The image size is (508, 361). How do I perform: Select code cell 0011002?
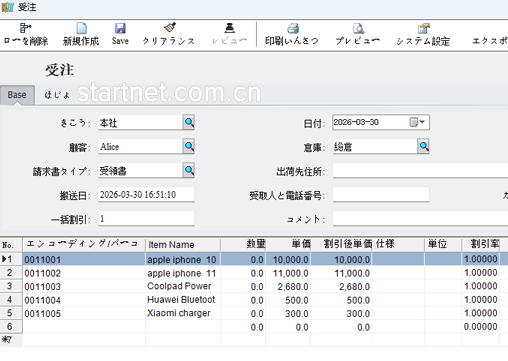click(84, 273)
